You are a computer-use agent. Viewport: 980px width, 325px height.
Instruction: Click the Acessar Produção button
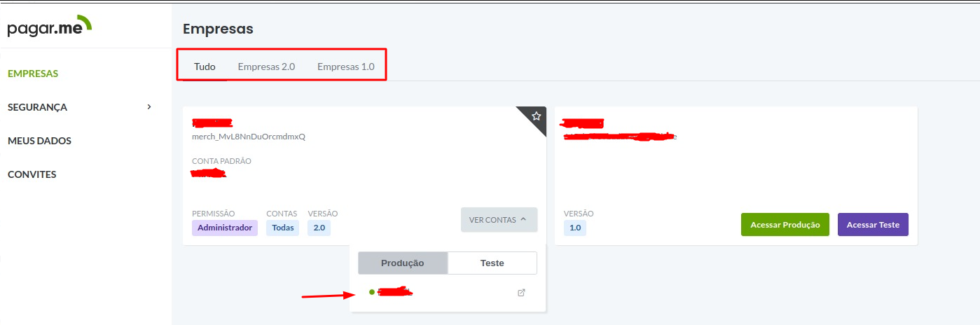(785, 225)
